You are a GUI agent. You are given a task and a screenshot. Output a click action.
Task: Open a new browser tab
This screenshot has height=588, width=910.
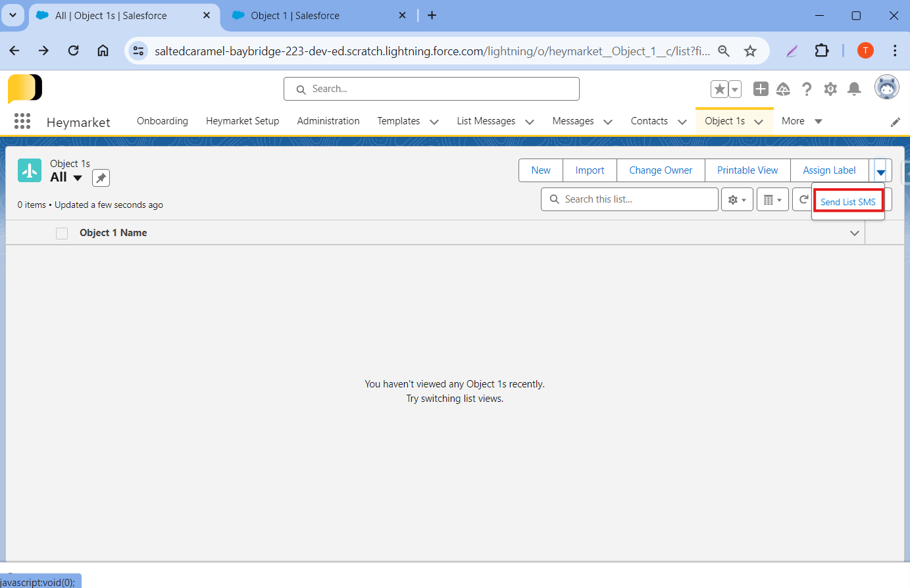[x=432, y=15]
